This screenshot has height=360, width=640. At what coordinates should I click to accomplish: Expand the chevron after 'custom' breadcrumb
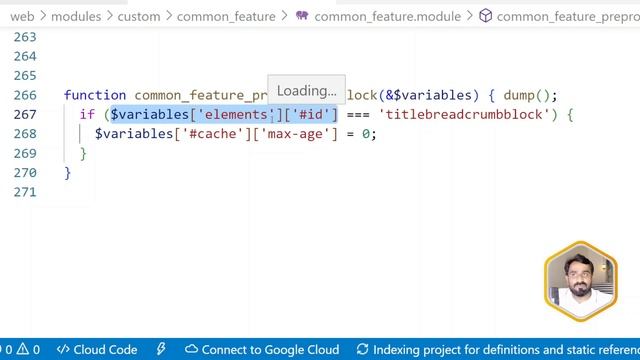click(169, 16)
